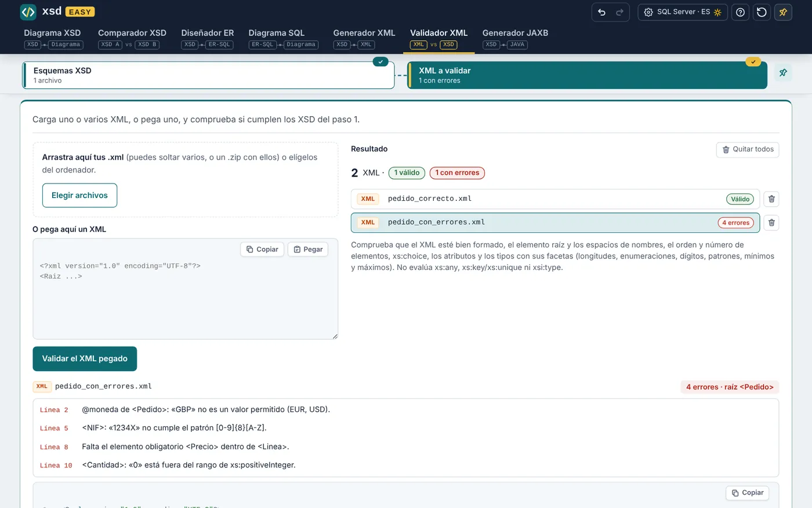Viewport: 812px width, 508px height.
Task: Click the undo arrow icon
Action: (x=601, y=12)
